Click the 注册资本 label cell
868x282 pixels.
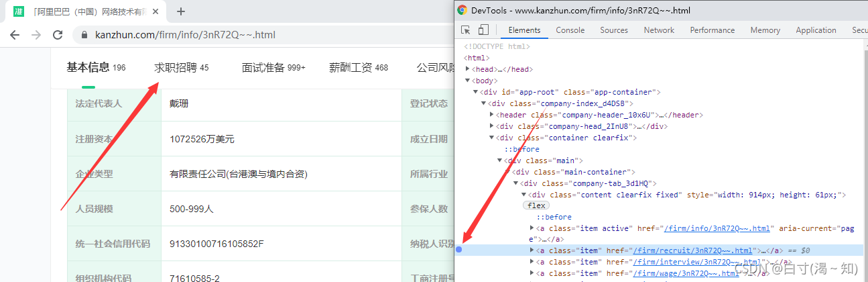(x=114, y=139)
